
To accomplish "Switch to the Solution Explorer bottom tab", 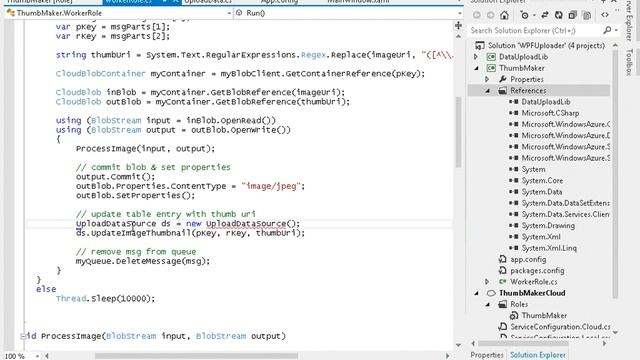I will coord(538,355).
